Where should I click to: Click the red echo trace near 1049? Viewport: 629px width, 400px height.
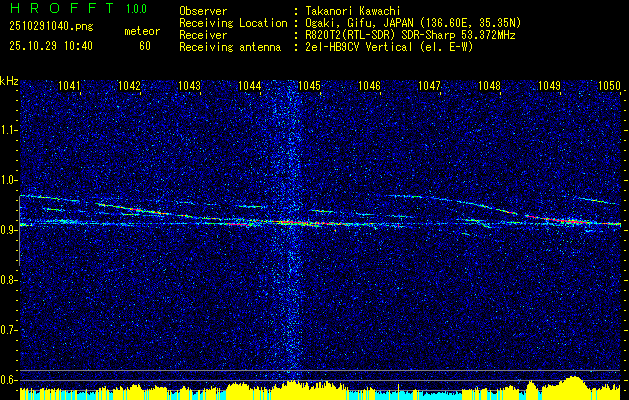coord(560,219)
